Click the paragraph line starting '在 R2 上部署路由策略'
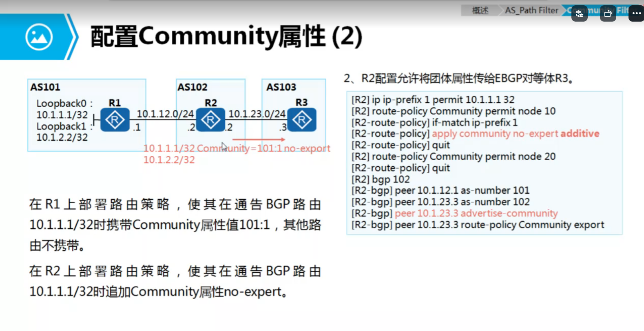 [x=175, y=271]
